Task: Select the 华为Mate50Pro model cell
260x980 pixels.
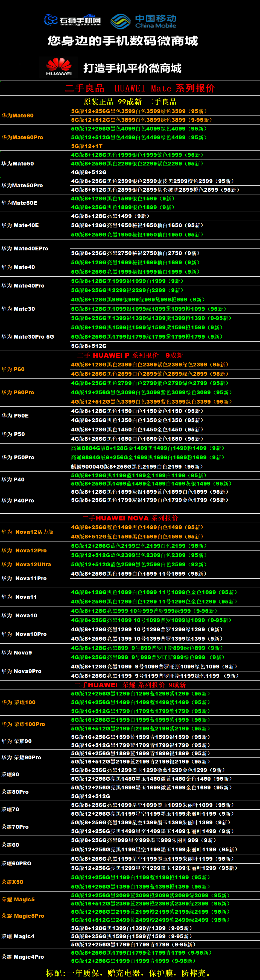Action: click(x=35, y=186)
